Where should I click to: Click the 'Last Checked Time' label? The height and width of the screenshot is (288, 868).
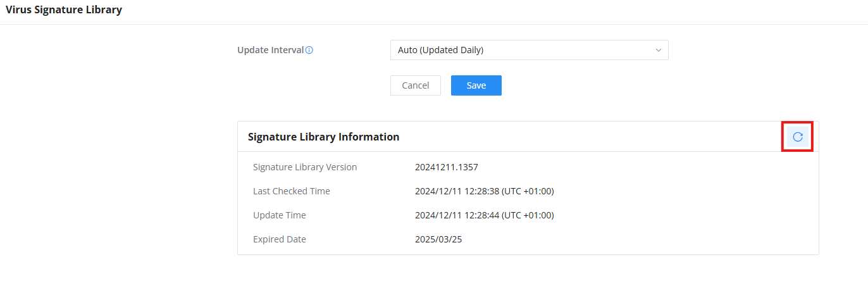click(292, 191)
